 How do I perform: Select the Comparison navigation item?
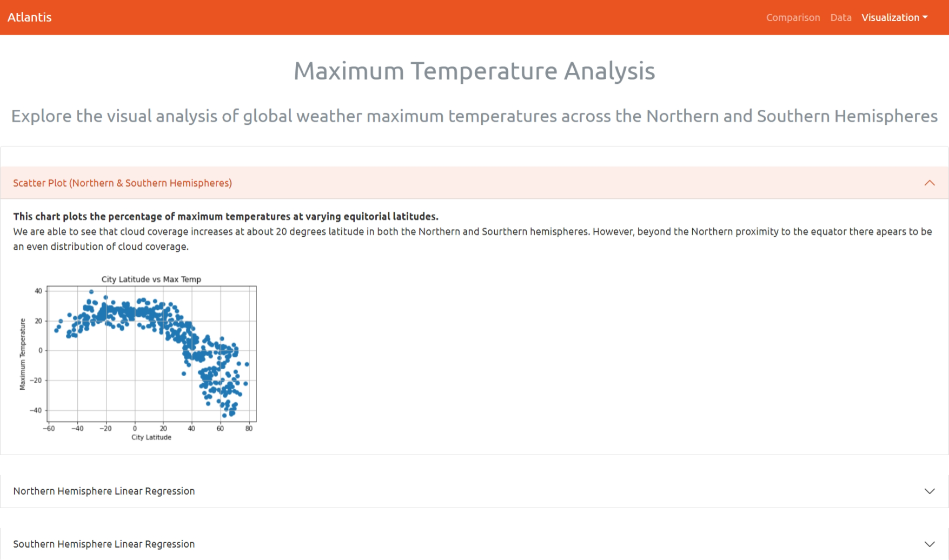coord(793,17)
